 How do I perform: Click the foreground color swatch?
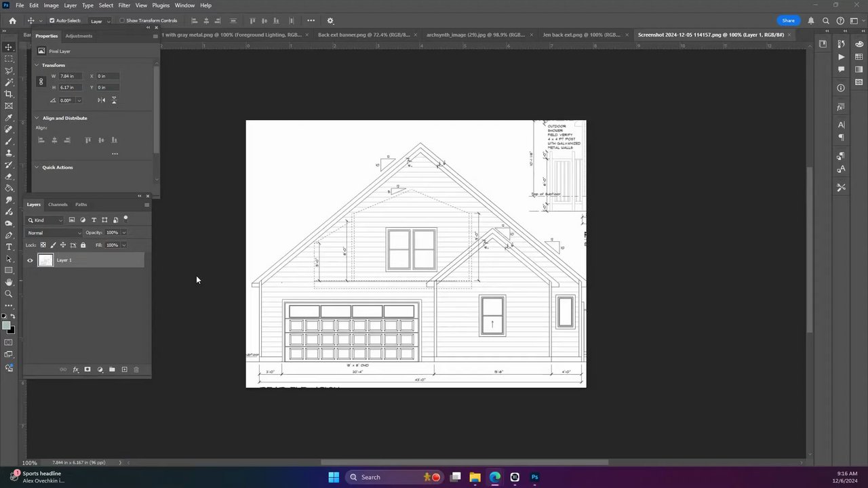click(6, 326)
